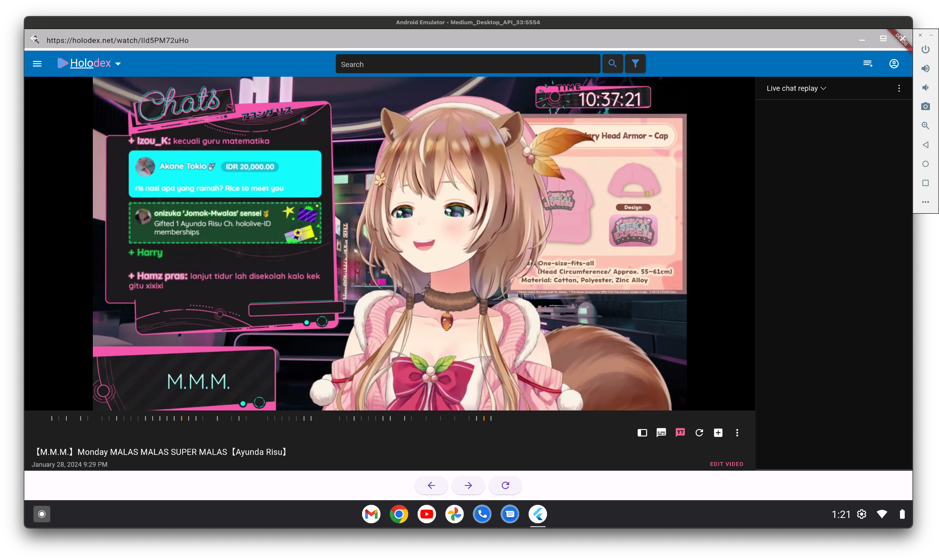Click into the Search input field
This screenshot has width=939, height=560.
pos(468,64)
